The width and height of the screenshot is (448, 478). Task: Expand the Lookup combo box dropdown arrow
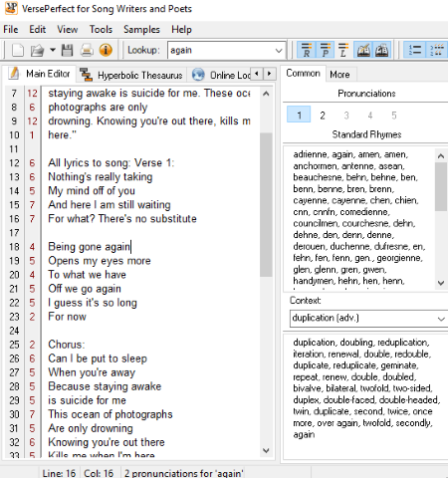279,51
